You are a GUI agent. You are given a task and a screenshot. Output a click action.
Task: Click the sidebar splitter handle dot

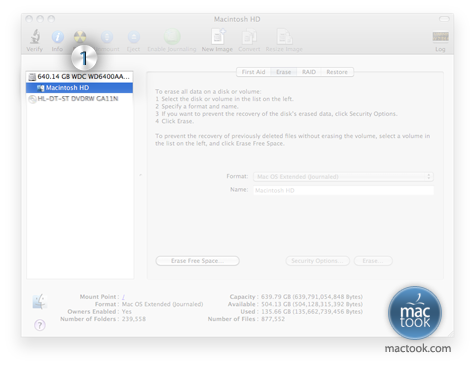pyautogui.click(x=140, y=175)
